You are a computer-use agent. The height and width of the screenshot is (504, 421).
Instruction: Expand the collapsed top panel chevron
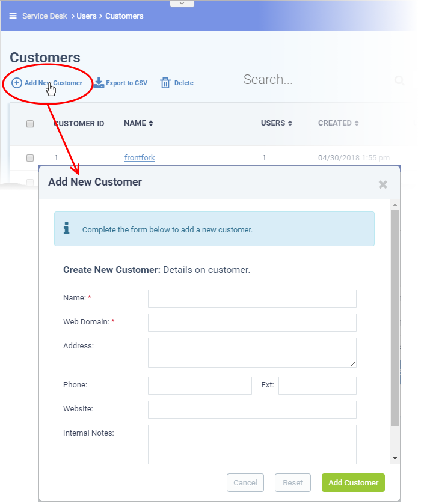point(182,3)
